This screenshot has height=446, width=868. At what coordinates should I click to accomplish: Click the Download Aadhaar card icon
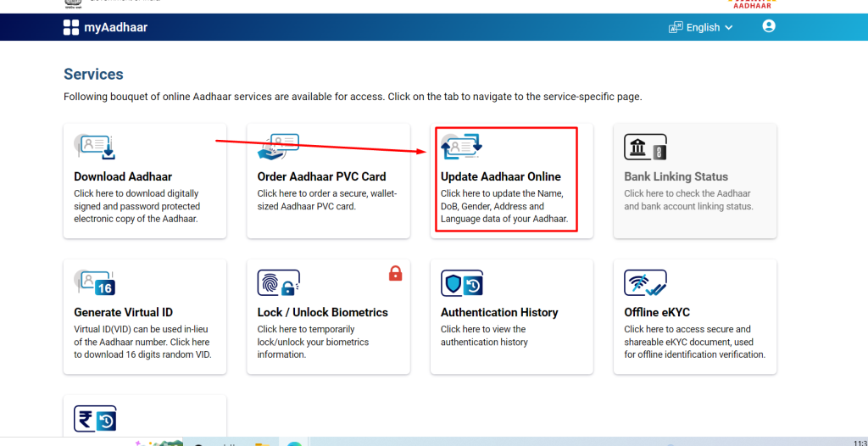tap(95, 147)
